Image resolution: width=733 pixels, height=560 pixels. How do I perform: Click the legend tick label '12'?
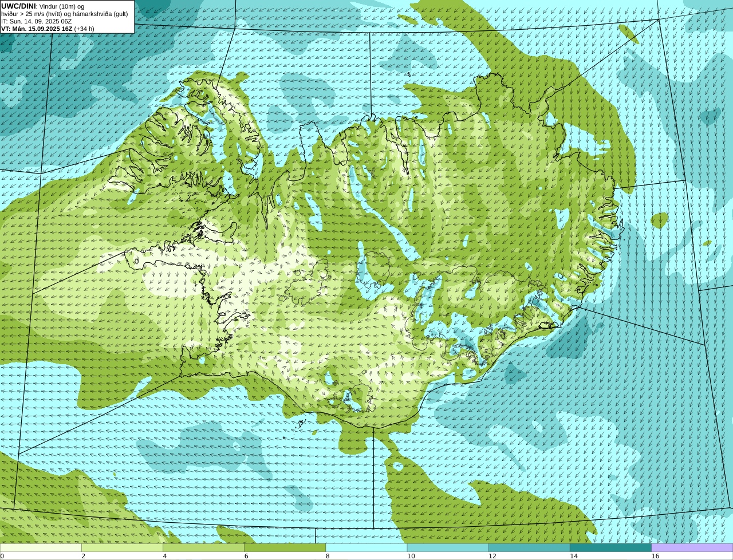pos(492,556)
